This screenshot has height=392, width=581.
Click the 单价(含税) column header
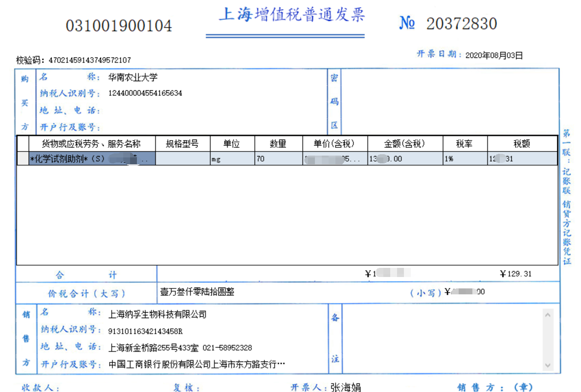335,144
